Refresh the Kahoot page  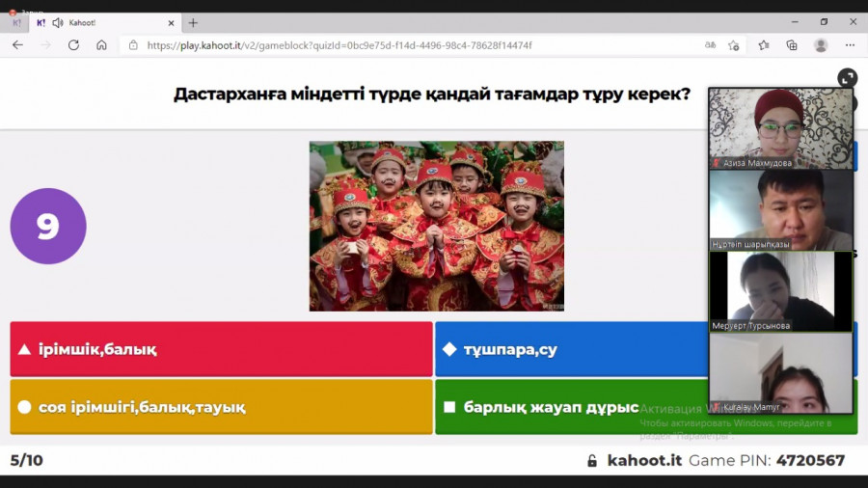(x=73, y=45)
